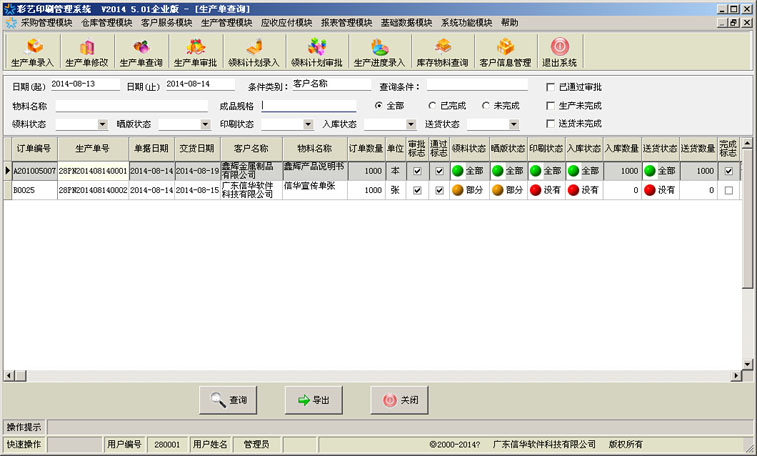Select the 未完成 radio button
The height and width of the screenshot is (456, 757).
(485, 105)
